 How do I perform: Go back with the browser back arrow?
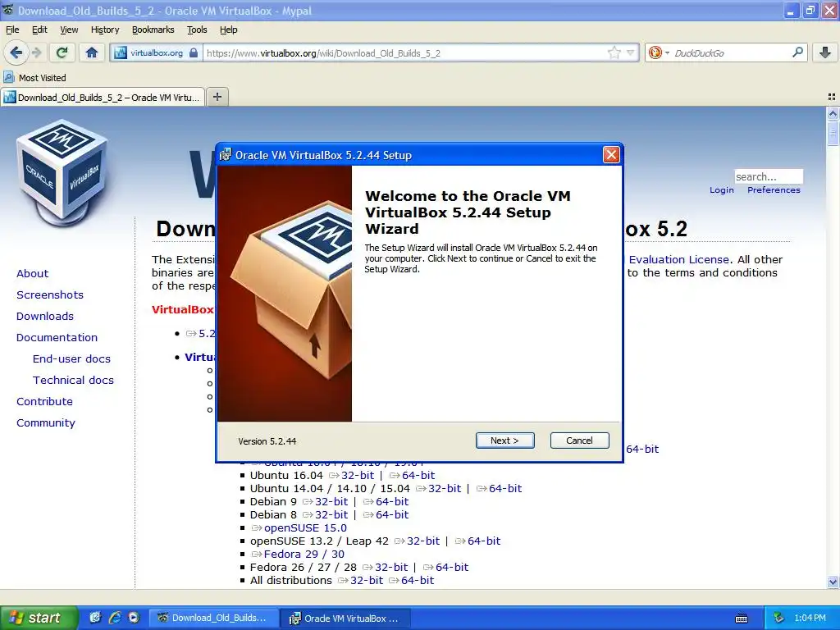[16, 52]
